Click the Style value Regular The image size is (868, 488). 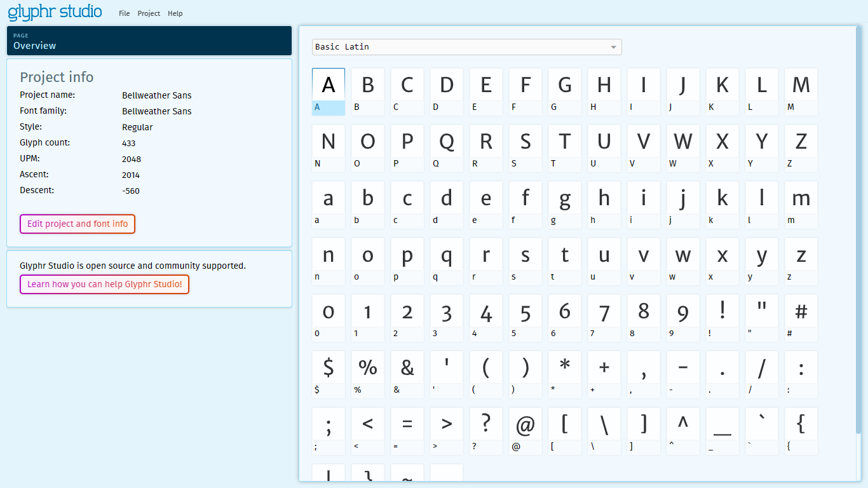(137, 127)
